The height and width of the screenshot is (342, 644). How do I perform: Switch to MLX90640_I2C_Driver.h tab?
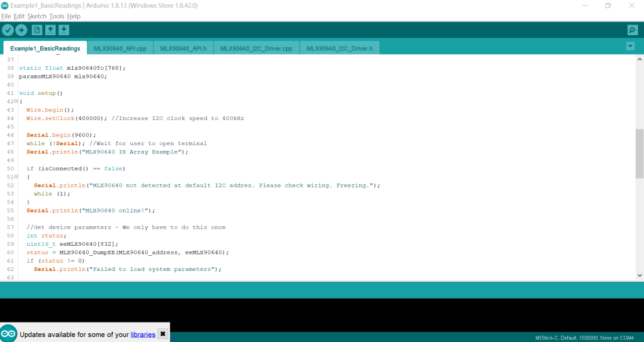340,48
